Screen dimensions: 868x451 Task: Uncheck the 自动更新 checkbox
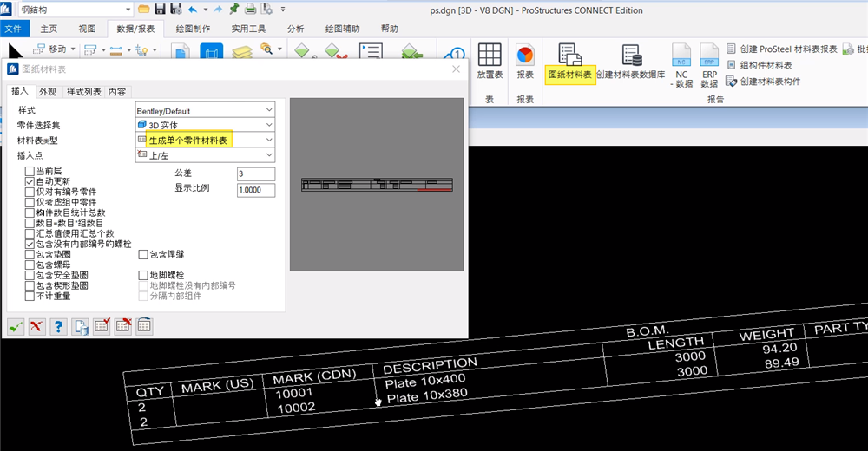(x=30, y=181)
